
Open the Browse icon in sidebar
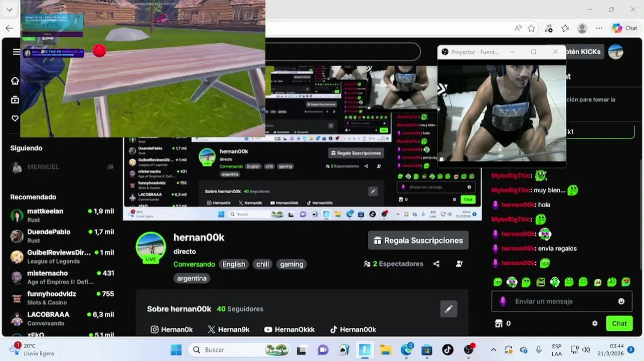pyautogui.click(x=15, y=100)
